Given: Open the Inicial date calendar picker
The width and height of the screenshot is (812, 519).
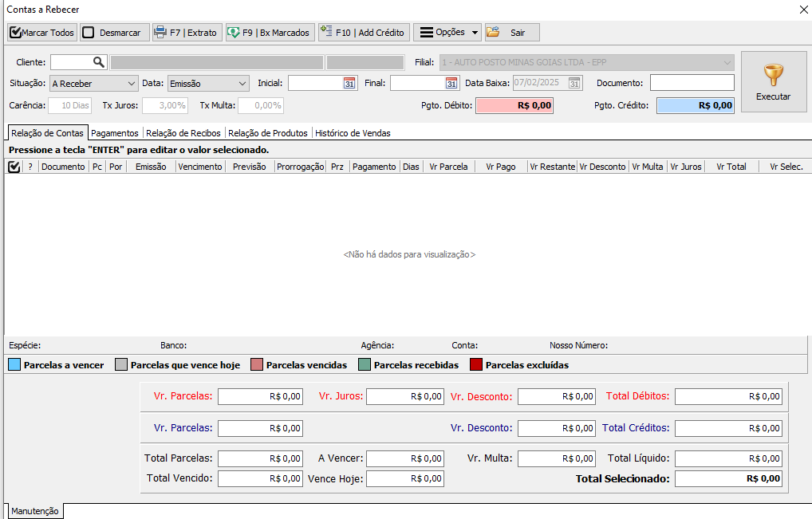Looking at the screenshot, I should 349,83.
